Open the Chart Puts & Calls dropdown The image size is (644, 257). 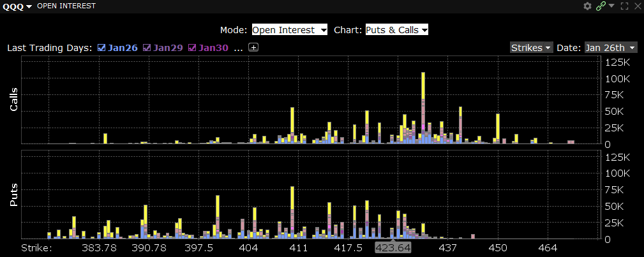397,30
